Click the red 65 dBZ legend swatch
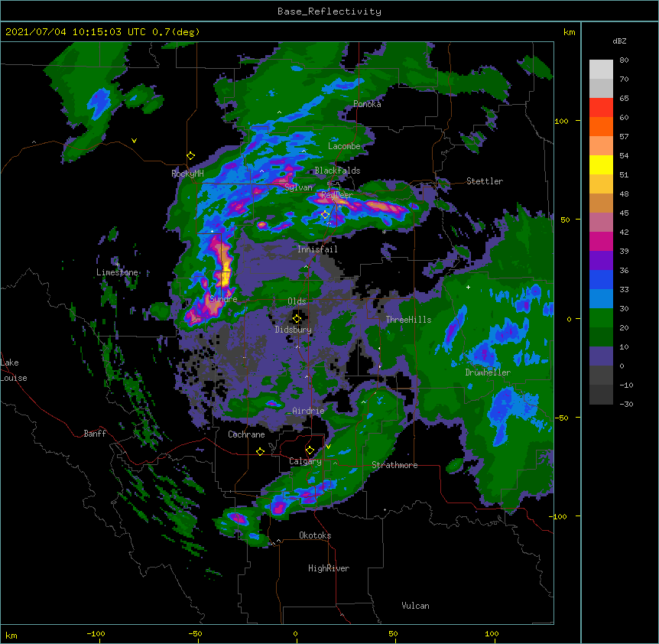 pyautogui.click(x=601, y=108)
